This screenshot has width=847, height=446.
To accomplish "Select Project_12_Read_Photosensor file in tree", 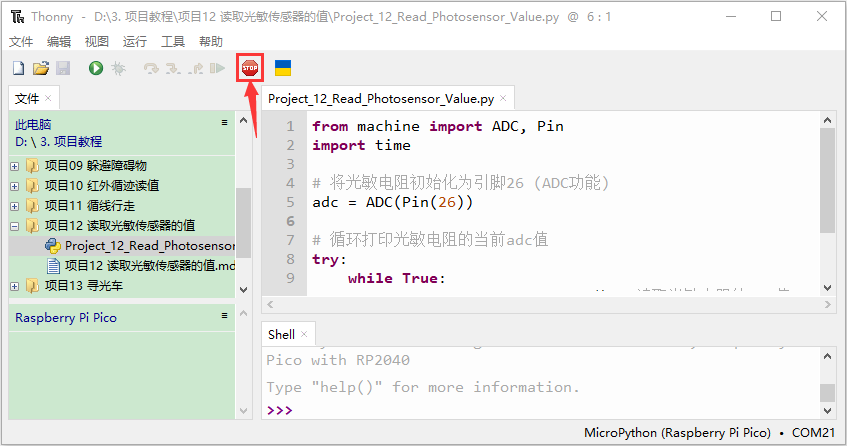I will 140,246.
